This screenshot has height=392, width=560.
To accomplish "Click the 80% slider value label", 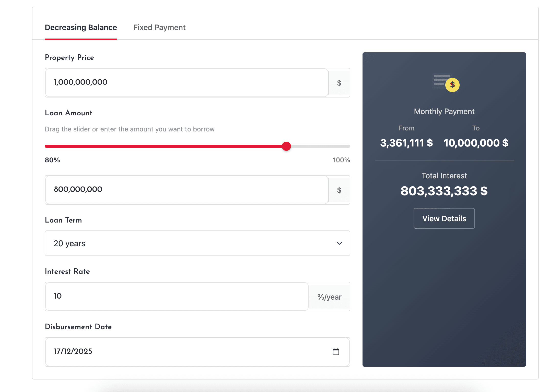I will tap(52, 160).
